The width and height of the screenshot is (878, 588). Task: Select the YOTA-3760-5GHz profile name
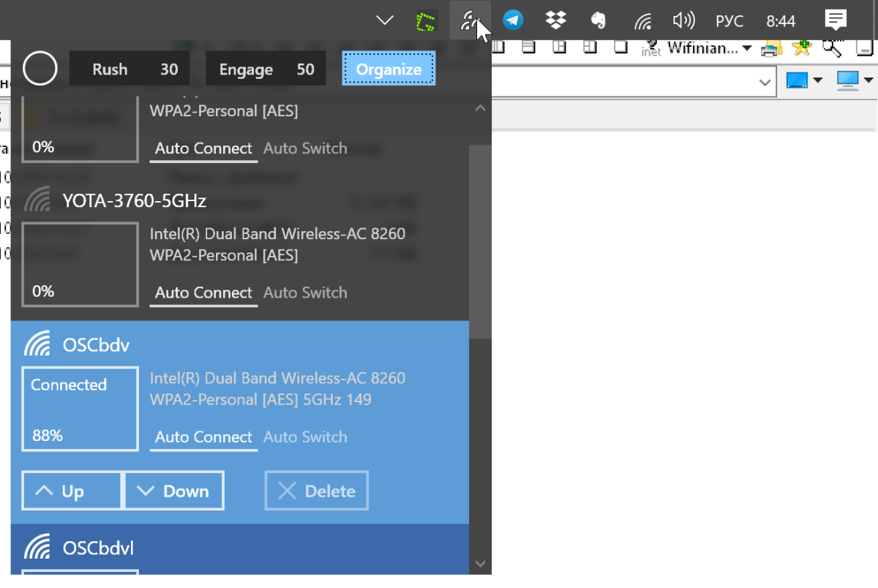point(135,200)
